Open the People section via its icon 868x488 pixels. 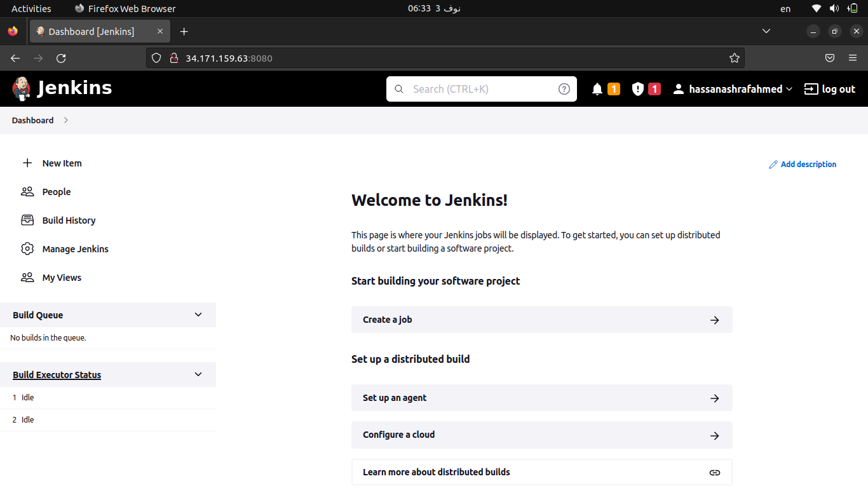click(x=27, y=191)
